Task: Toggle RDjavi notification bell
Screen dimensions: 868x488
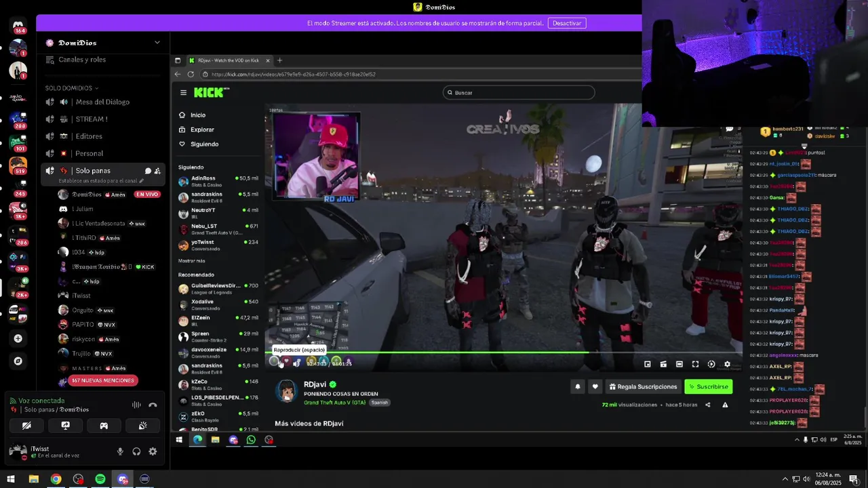Action: (578, 386)
